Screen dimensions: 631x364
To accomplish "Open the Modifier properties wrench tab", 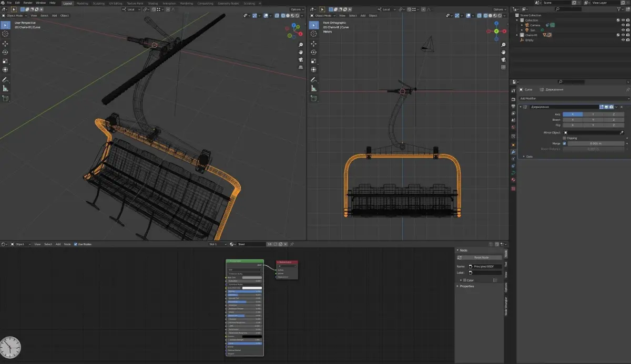I will (513, 152).
